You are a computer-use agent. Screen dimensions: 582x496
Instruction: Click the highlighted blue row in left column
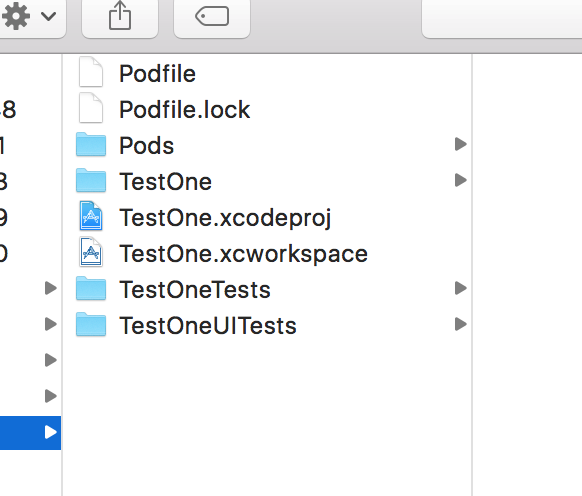[30, 433]
